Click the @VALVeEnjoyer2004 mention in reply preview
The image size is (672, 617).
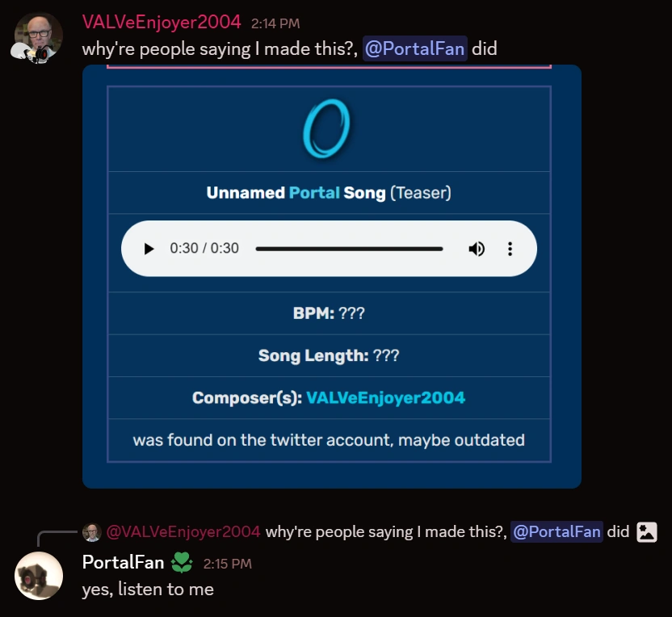184,531
